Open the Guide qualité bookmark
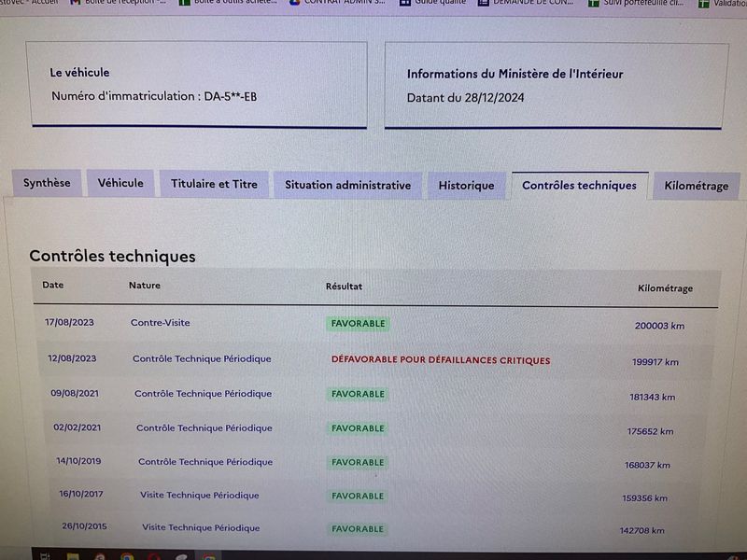 coord(433,3)
